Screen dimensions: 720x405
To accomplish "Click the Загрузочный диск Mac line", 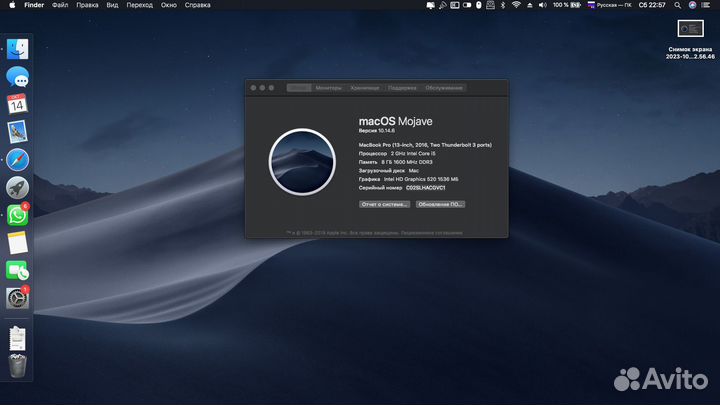I will click(388, 171).
